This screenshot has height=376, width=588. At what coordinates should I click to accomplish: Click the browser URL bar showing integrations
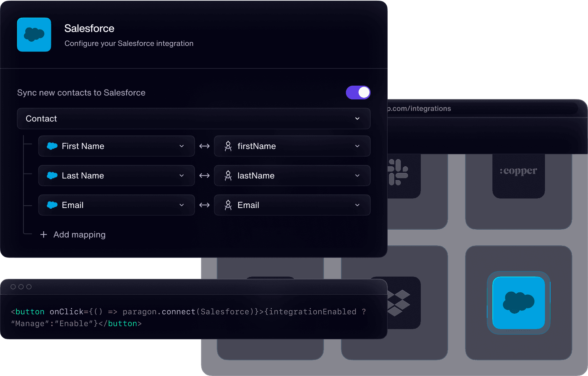tap(483, 109)
